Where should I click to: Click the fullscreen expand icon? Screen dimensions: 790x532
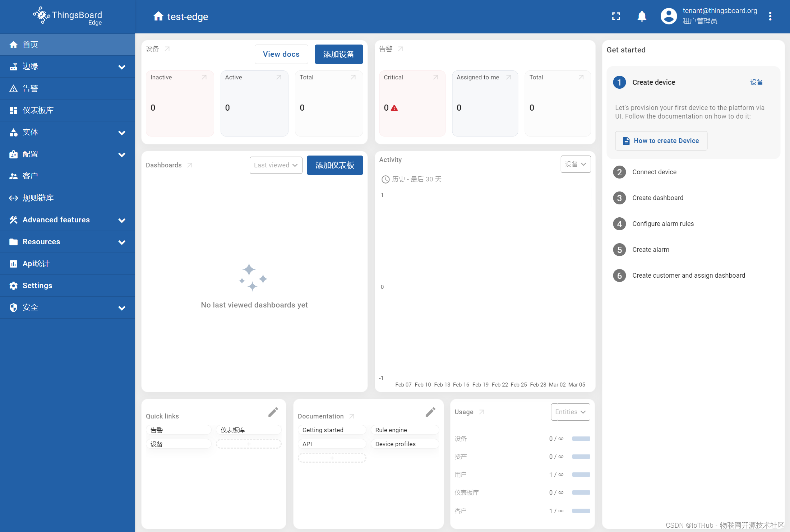tap(616, 16)
